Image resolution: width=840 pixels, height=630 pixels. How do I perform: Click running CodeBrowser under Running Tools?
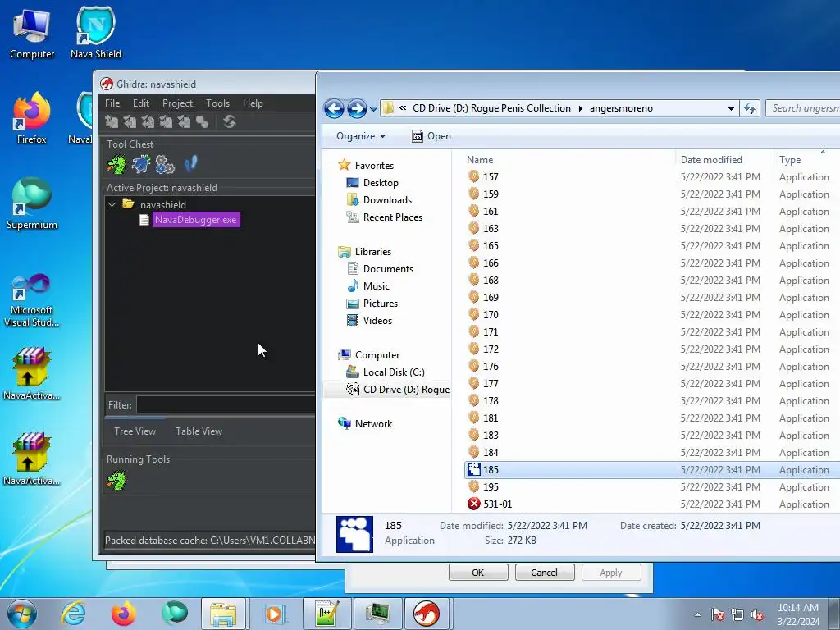click(x=116, y=481)
